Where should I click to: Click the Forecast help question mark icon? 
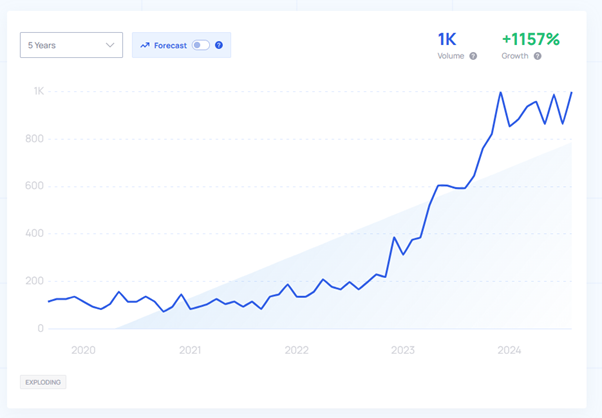(x=219, y=45)
